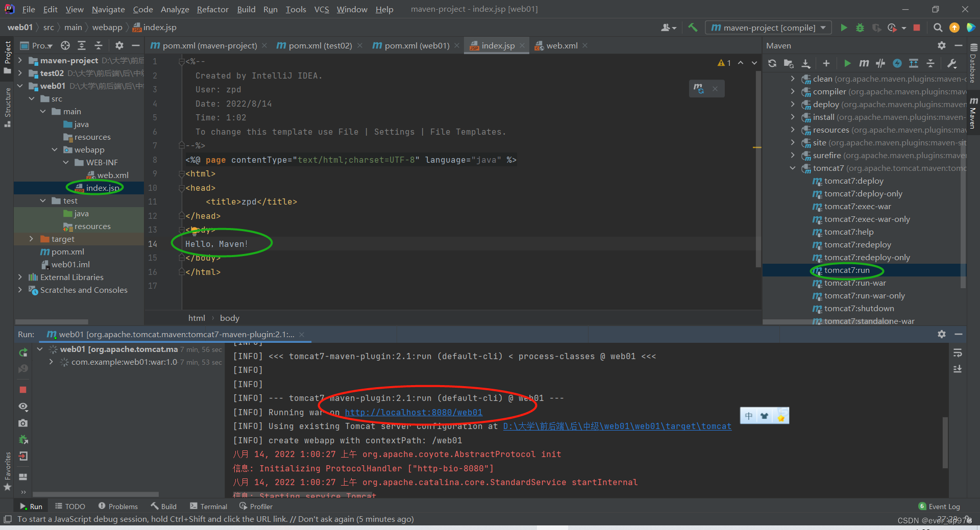The height and width of the screenshot is (530, 980).
Task: Open http://localhost:8080/web01 link
Action: [x=413, y=412]
